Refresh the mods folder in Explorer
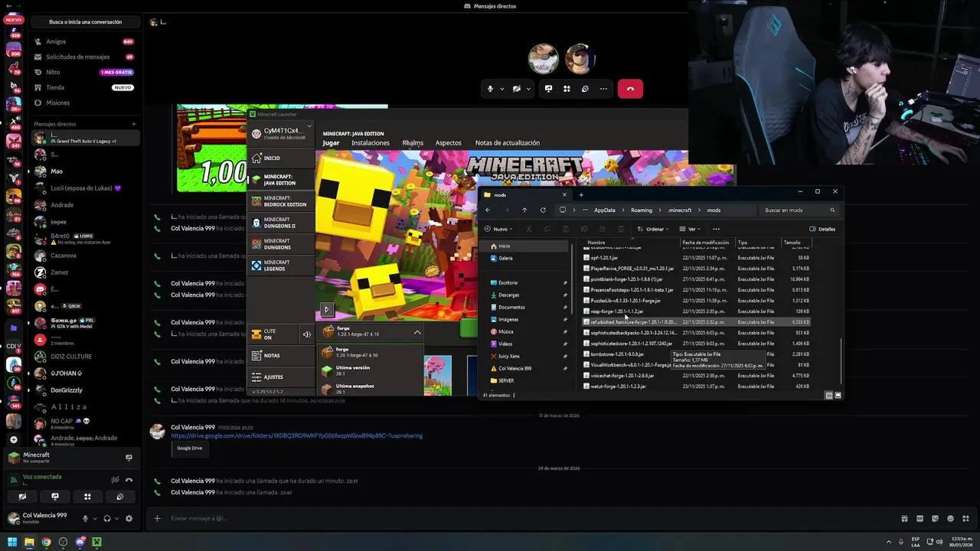This screenshot has width=980, height=551. (543, 210)
